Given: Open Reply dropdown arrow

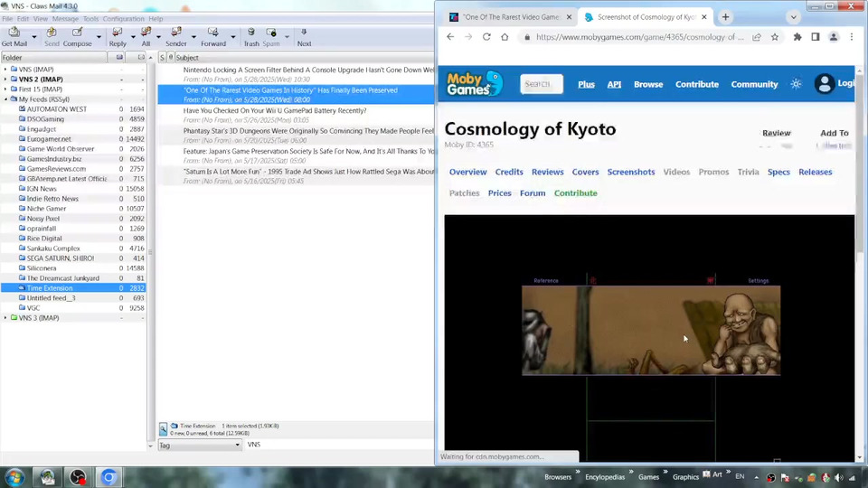Looking at the screenshot, I should pos(133,37).
